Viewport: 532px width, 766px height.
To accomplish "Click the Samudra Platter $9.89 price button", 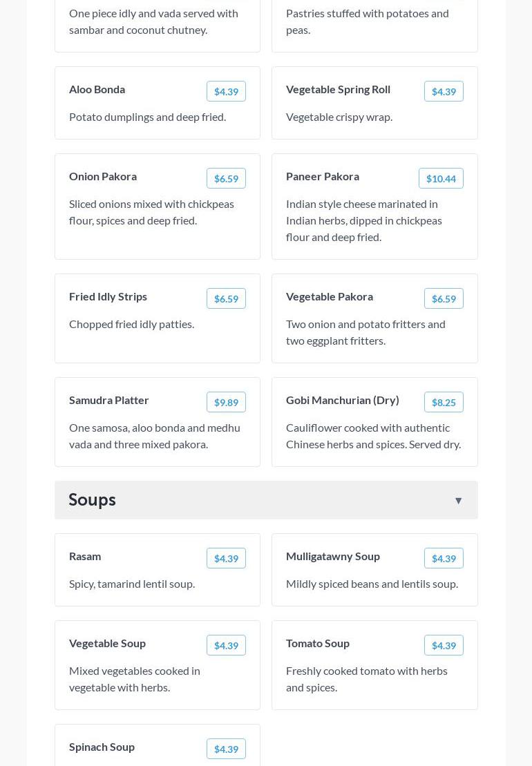I will pyautogui.click(x=226, y=403).
